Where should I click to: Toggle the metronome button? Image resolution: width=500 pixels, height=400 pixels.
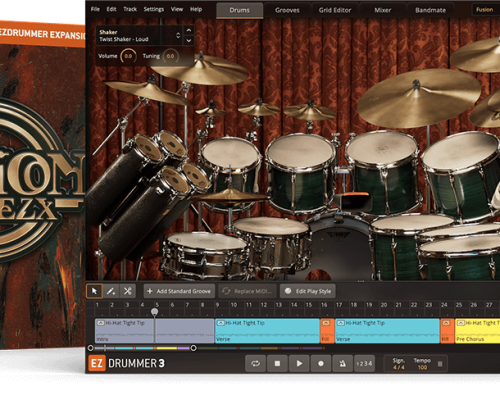click(x=342, y=363)
